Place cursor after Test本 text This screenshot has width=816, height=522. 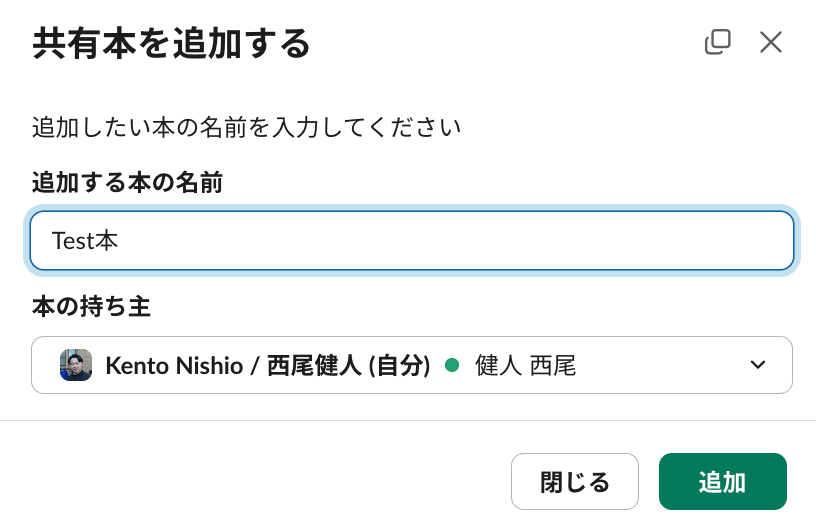tap(119, 241)
